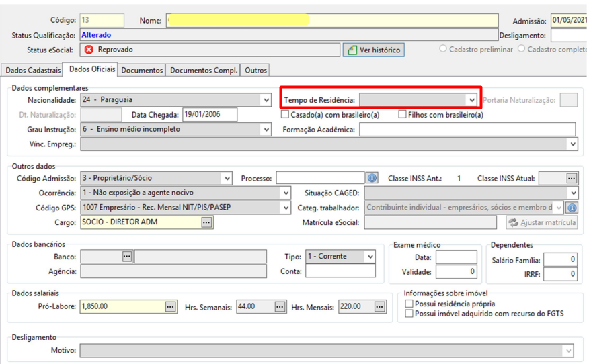Click the Admissão date field
The width and height of the screenshot is (589, 364).
[x=569, y=20]
